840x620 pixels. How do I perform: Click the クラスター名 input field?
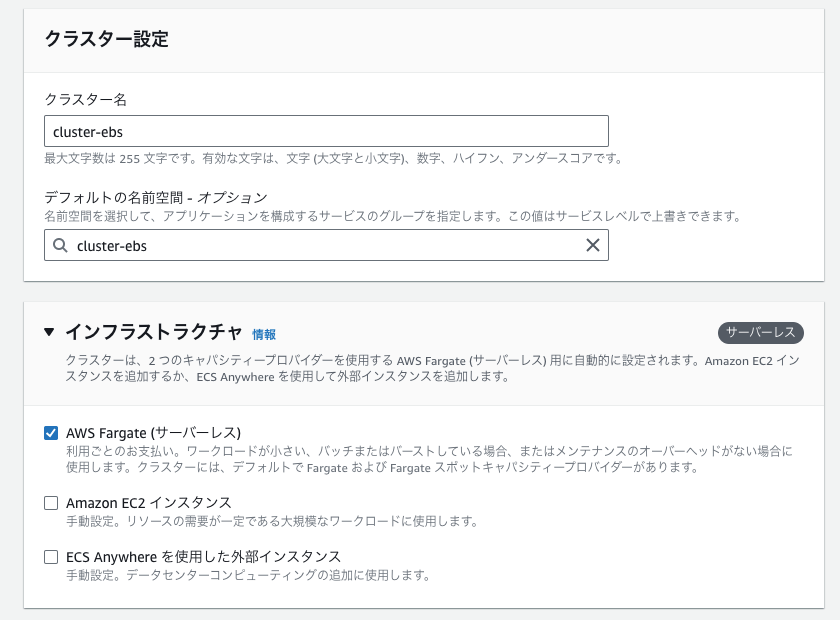[326, 131]
